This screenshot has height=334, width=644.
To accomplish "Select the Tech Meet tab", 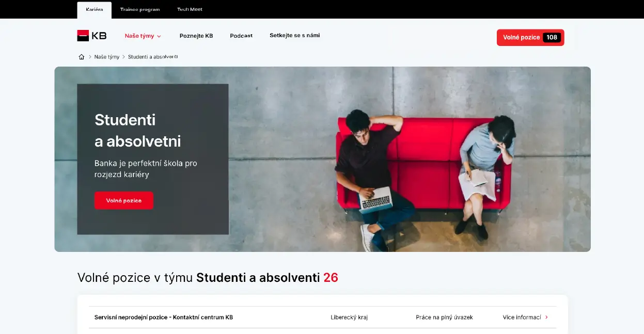I will pyautogui.click(x=190, y=9).
